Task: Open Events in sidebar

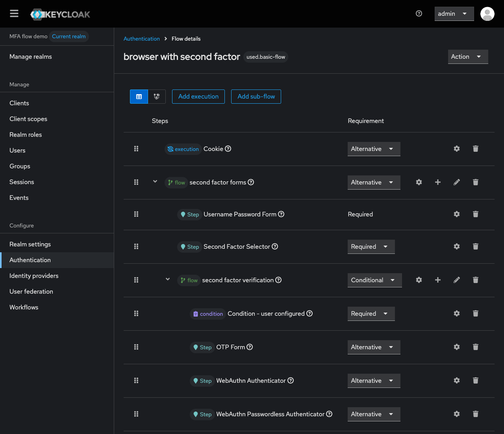Action: pos(57,198)
